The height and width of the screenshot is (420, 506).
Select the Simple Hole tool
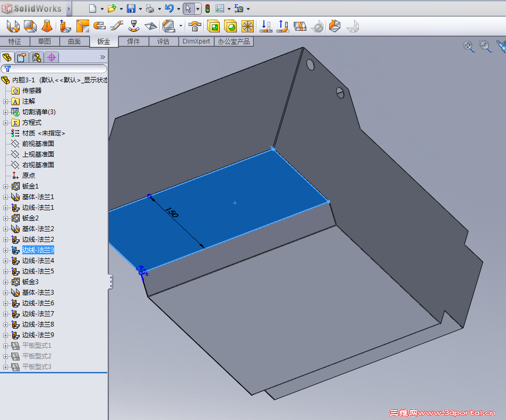click(x=230, y=26)
